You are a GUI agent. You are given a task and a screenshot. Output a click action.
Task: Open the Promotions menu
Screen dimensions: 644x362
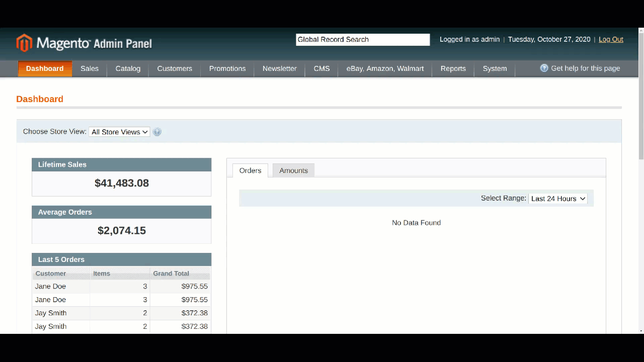(227, 69)
